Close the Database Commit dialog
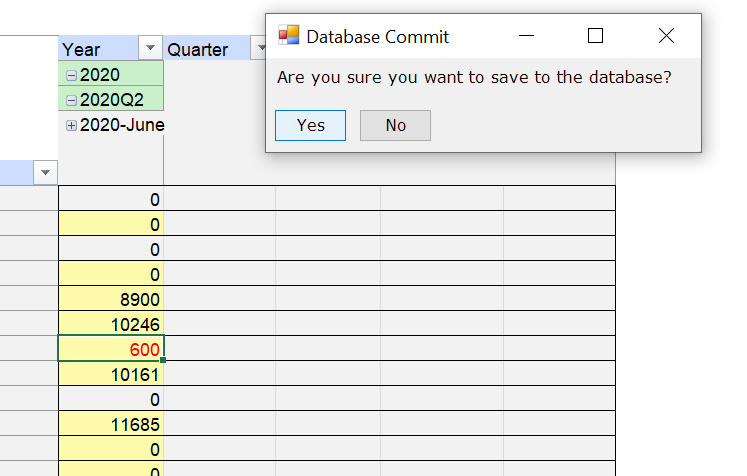Image resolution: width=747 pixels, height=476 pixels. tap(666, 36)
